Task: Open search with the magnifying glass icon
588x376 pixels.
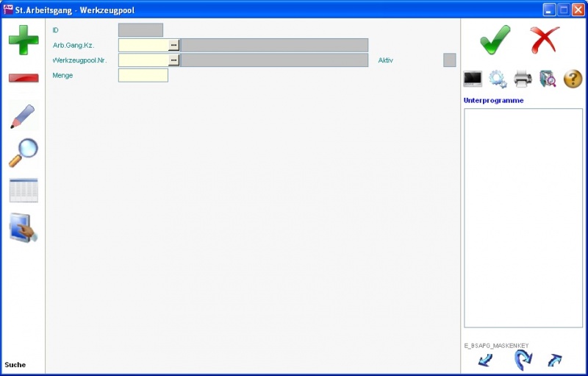Action: pyautogui.click(x=24, y=152)
